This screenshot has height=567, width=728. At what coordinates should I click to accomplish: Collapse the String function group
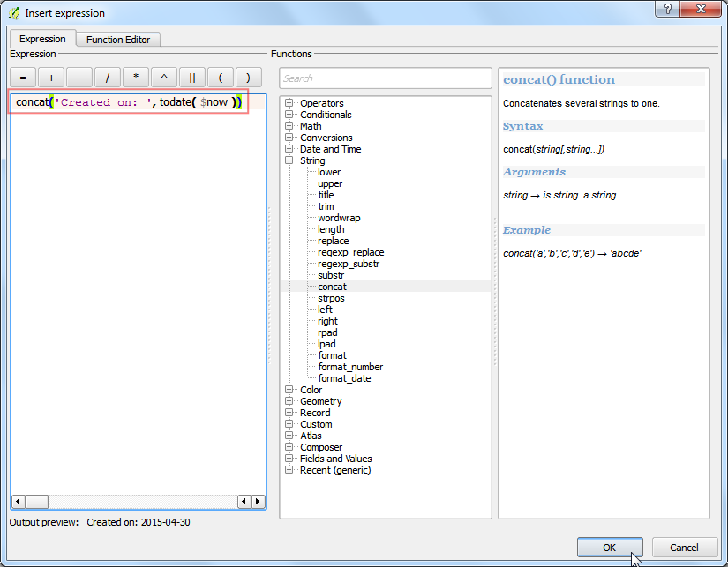(289, 160)
